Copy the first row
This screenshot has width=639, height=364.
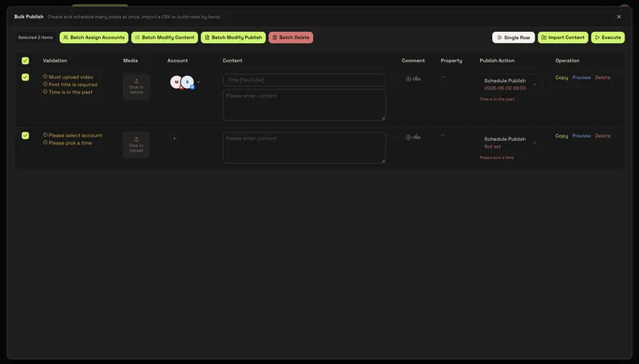point(562,77)
